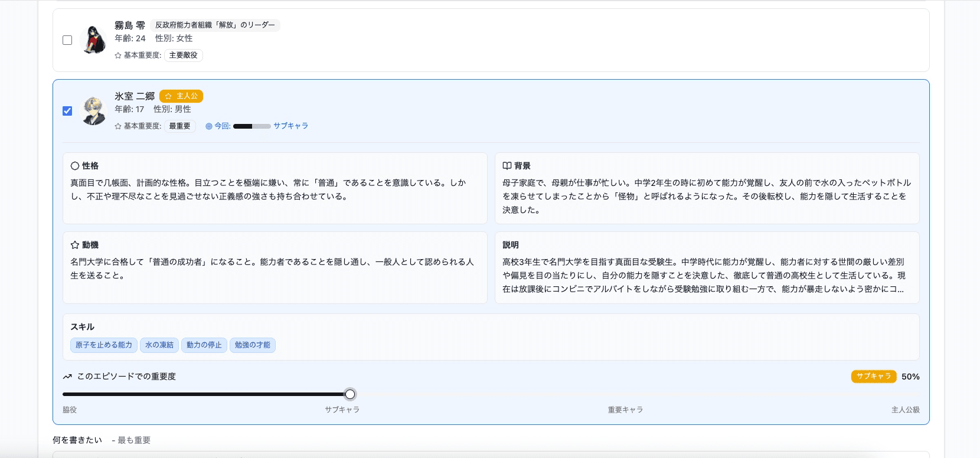
Task: Click star icon beside 主要敵役 importance
Action: pyautogui.click(x=118, y=55)
